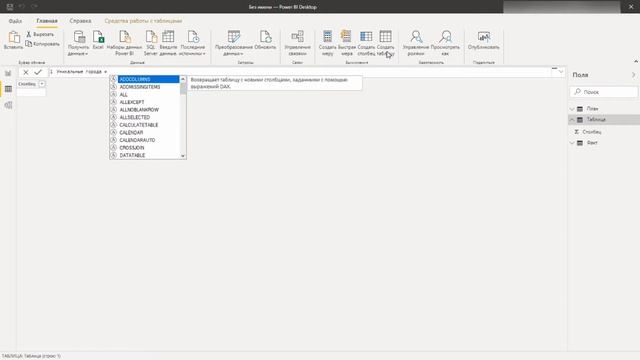This screenshot has height=360, width=640.
Task: Open Manage Relationships (Управление связями)
Action: [297, 42]
